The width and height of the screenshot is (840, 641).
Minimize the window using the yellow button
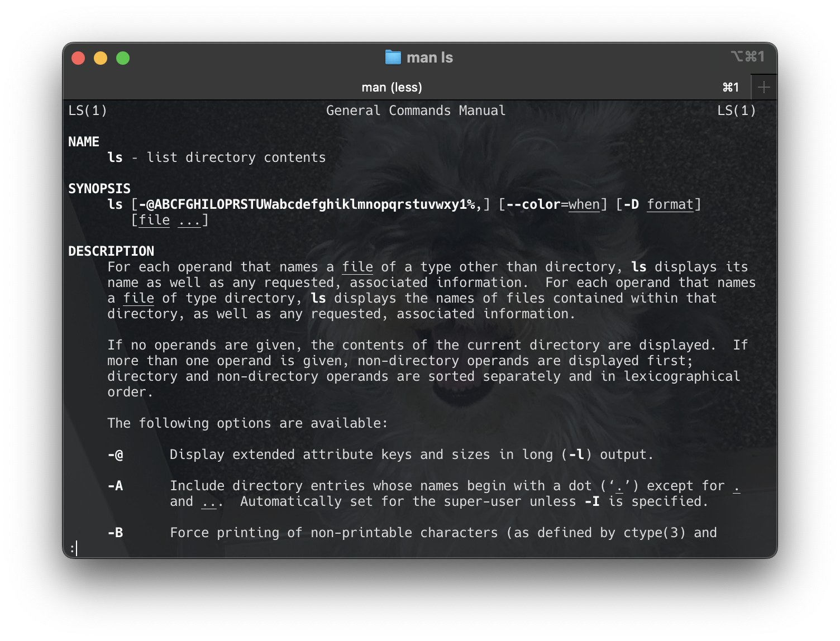pyautogui.click(x=101, y=58)
